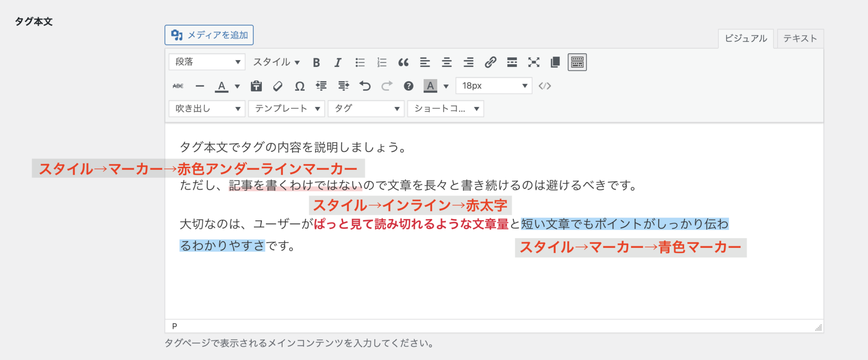Redo the last action
Screen dimensions: 868x360
(x=387, y=86)
